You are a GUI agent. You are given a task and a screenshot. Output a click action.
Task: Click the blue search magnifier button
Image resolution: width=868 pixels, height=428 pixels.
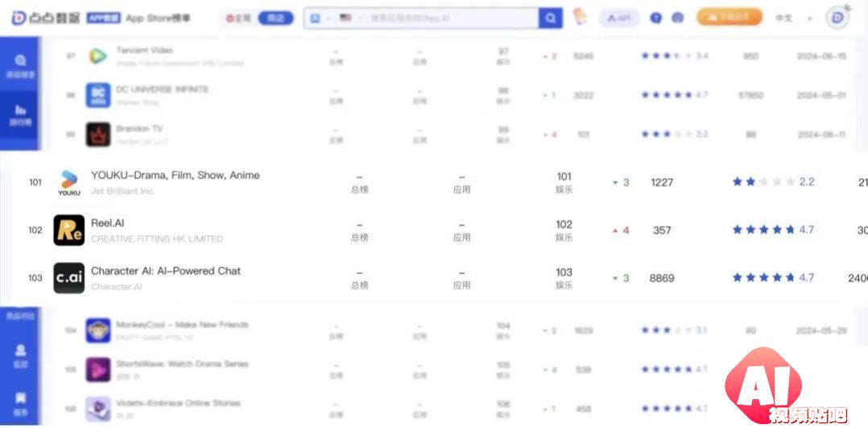pyautogui.click(x=550, y=19)
